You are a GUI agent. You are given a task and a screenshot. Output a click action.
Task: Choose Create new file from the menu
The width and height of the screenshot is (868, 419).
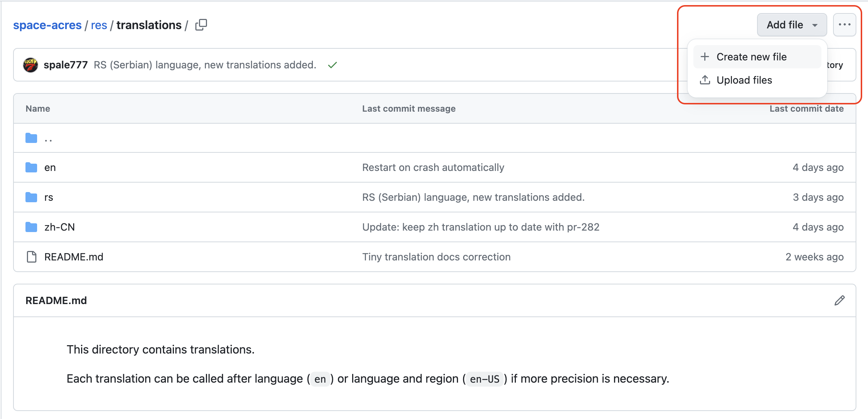(x=751, y=57)
